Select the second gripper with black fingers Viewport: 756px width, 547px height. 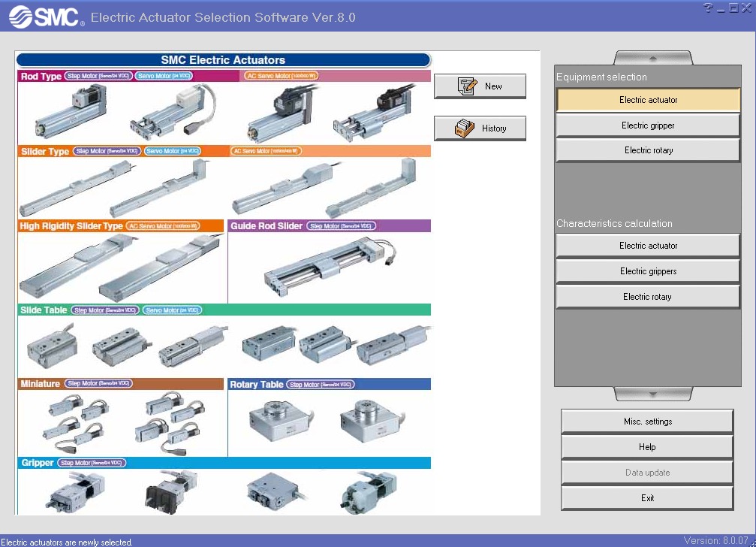(x=170, y=493)
